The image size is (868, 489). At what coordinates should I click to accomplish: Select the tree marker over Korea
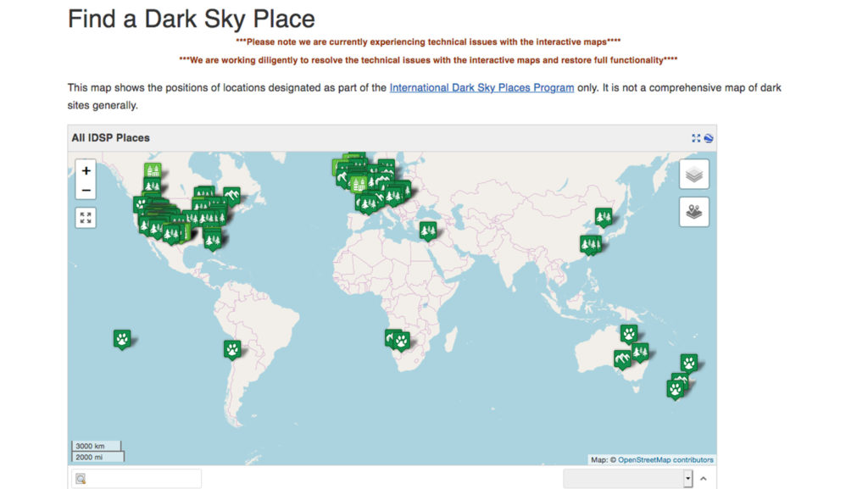604,216
